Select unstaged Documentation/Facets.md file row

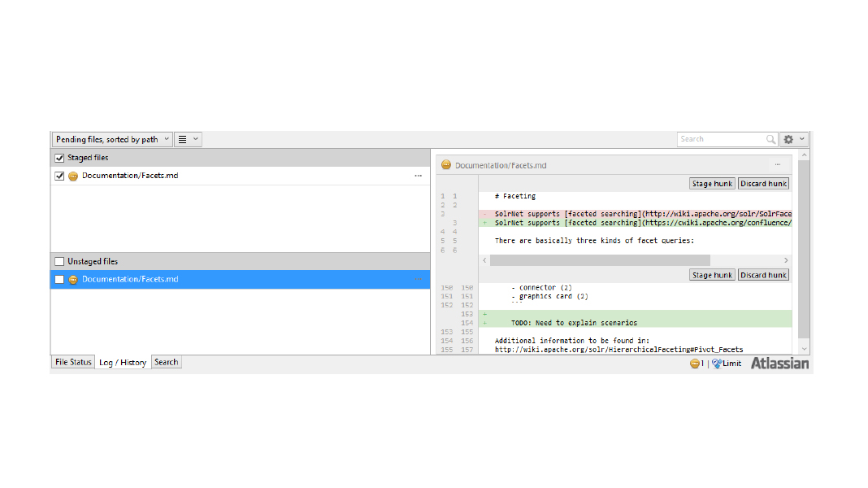coord(241,279)
